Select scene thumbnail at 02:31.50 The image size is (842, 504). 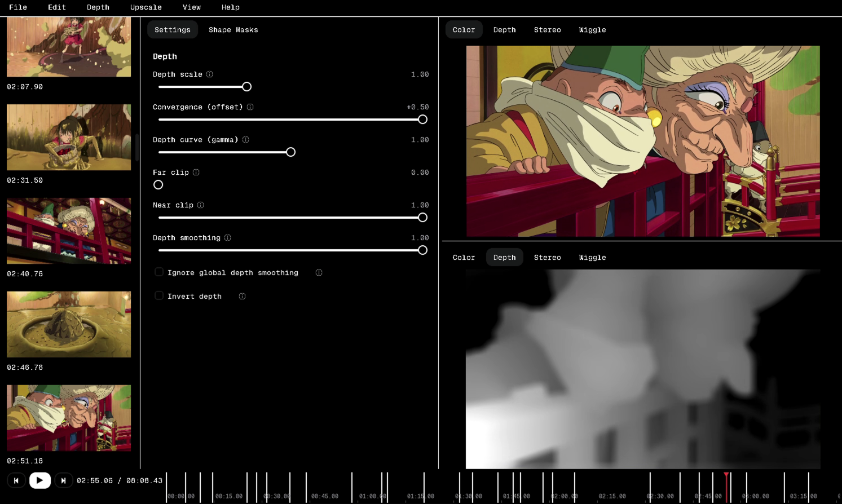[x=69, y=137]
